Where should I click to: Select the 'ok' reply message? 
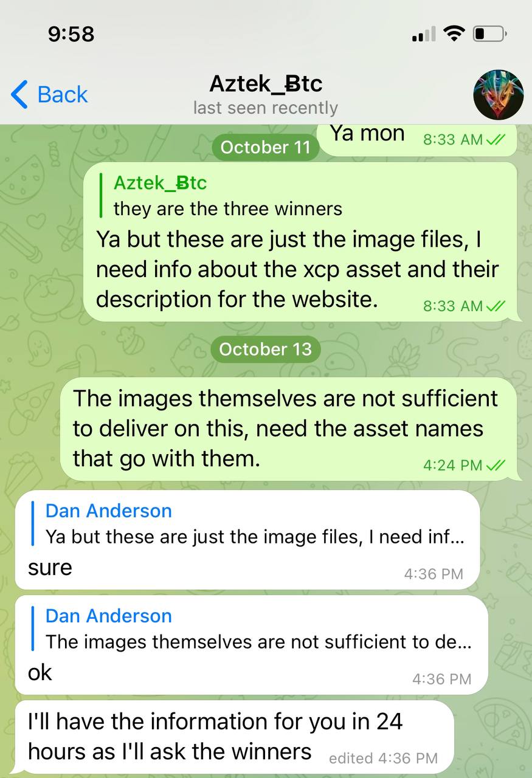[251, 645]
